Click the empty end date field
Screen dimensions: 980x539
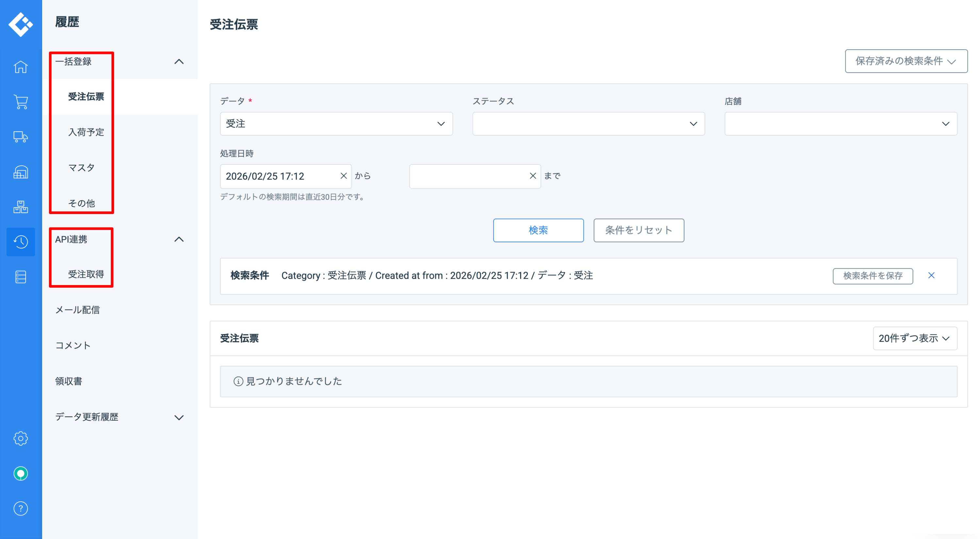468,176
